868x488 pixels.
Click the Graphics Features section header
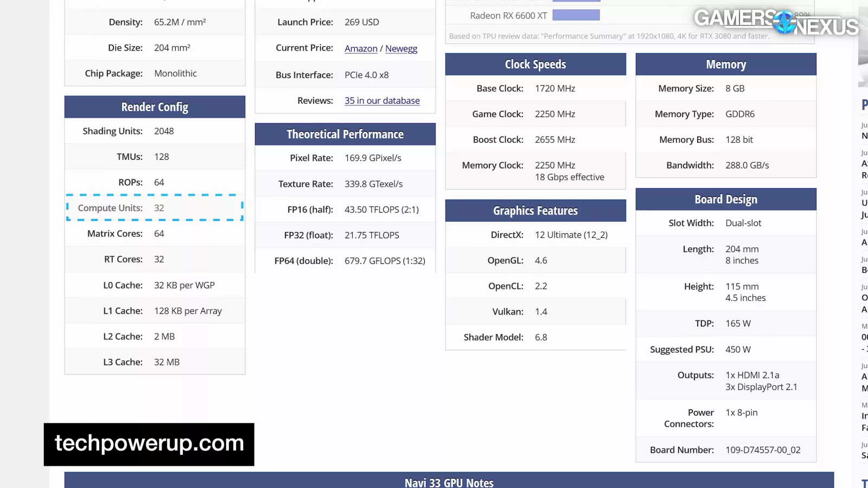point(535,210)
